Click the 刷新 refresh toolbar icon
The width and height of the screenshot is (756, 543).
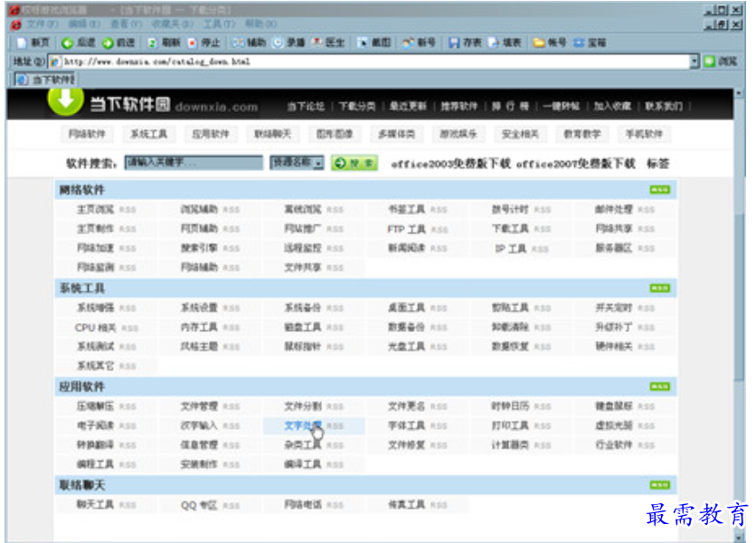[x=152, y=43]
